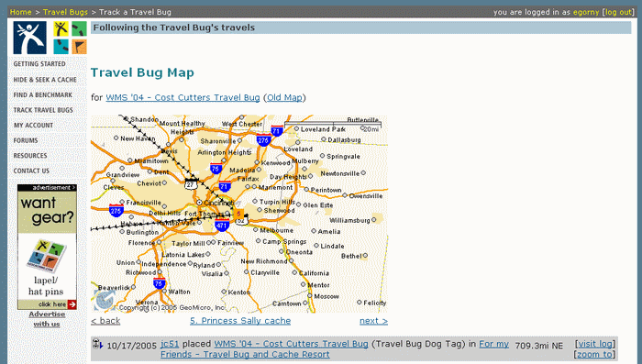Click the lapel pin image in advertisement

point(46,256)
